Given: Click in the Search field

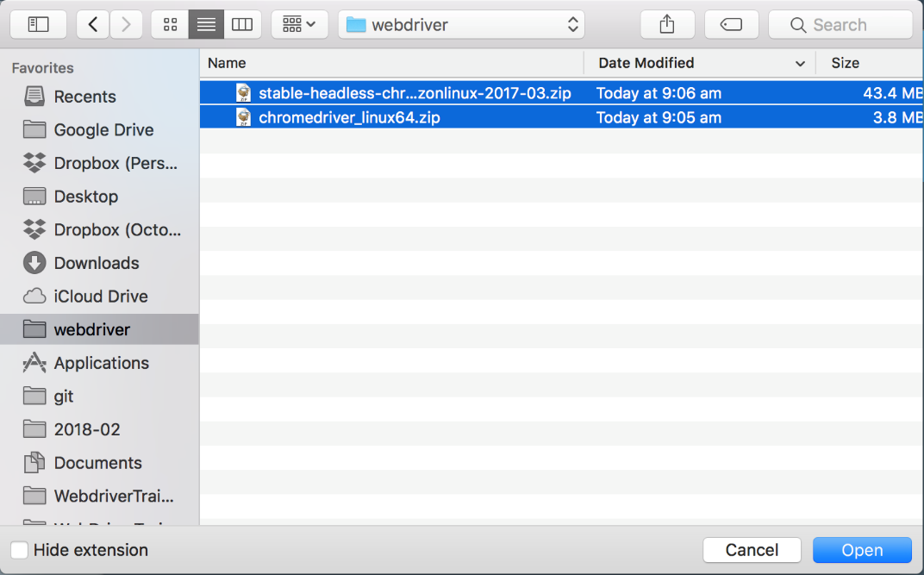Looking at the screenshot, I should (x=849, y=25).
